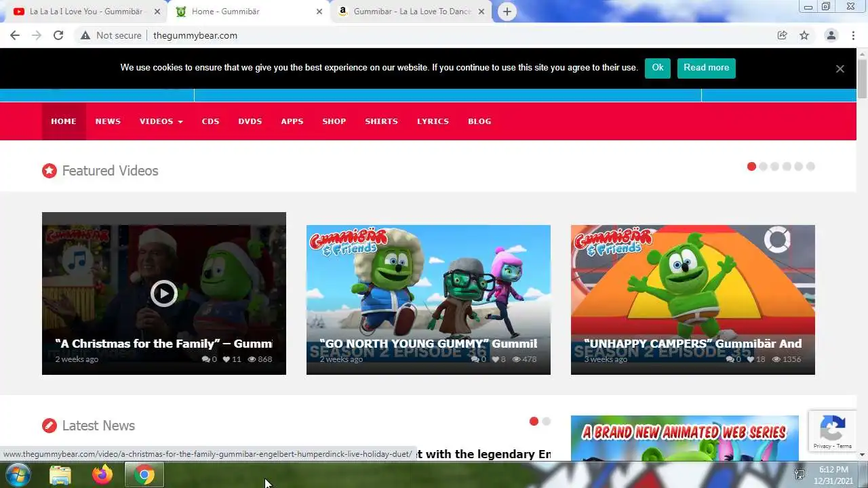Play the A Christmas for the Family video
Screen dimensions: 868x488
(x=164, y=293)
